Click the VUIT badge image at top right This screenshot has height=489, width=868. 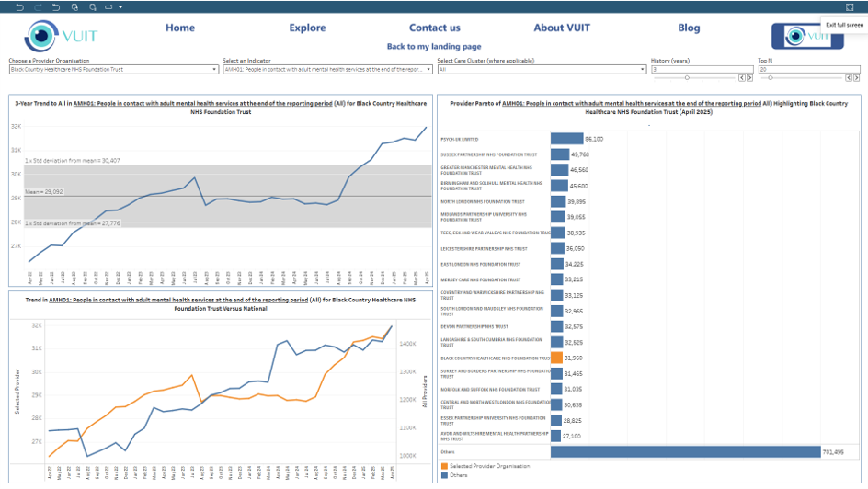point(807,37)
